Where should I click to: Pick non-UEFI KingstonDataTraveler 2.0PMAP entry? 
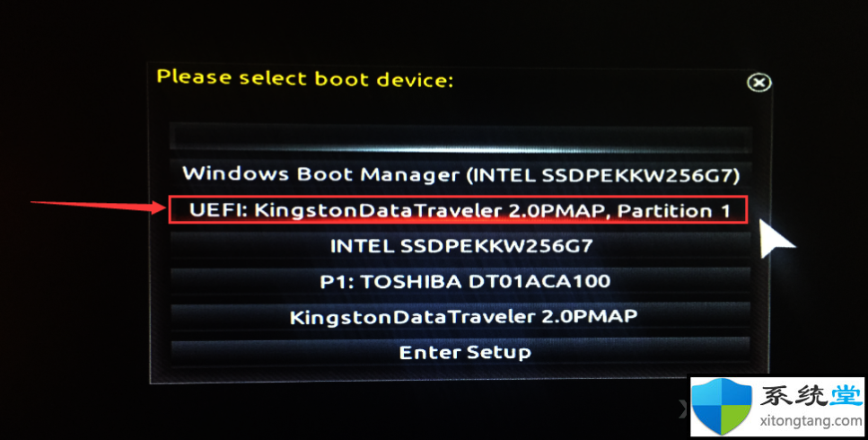[460, 317]
